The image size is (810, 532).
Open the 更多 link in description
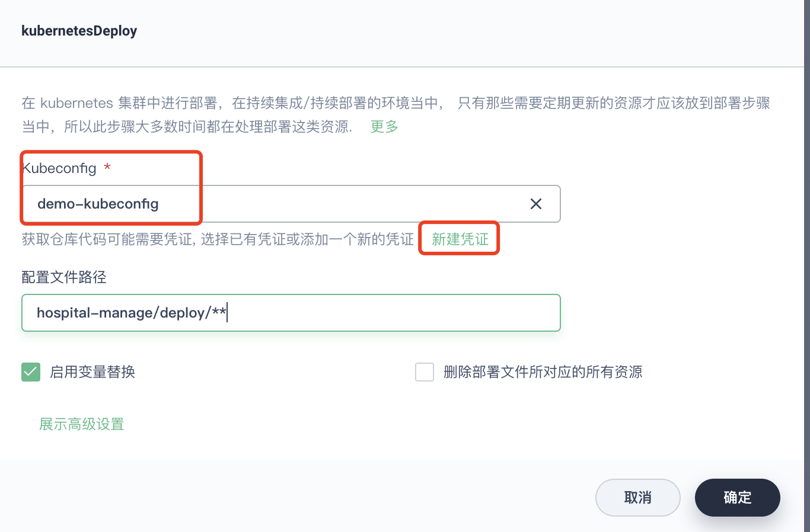384,126
